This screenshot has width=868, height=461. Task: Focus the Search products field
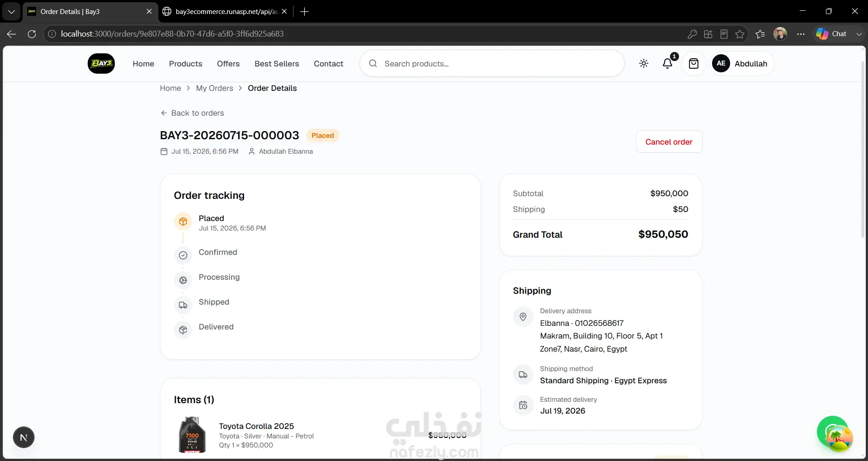(x=492, y=64)
